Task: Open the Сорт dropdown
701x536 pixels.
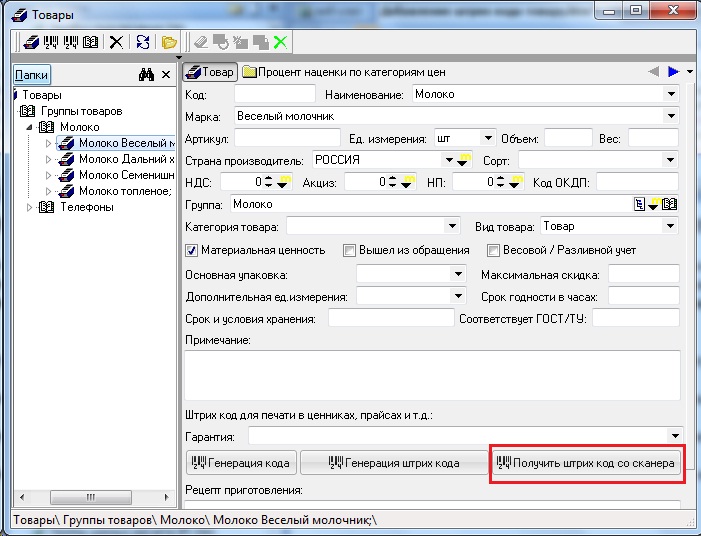Action: coord(670,160)
